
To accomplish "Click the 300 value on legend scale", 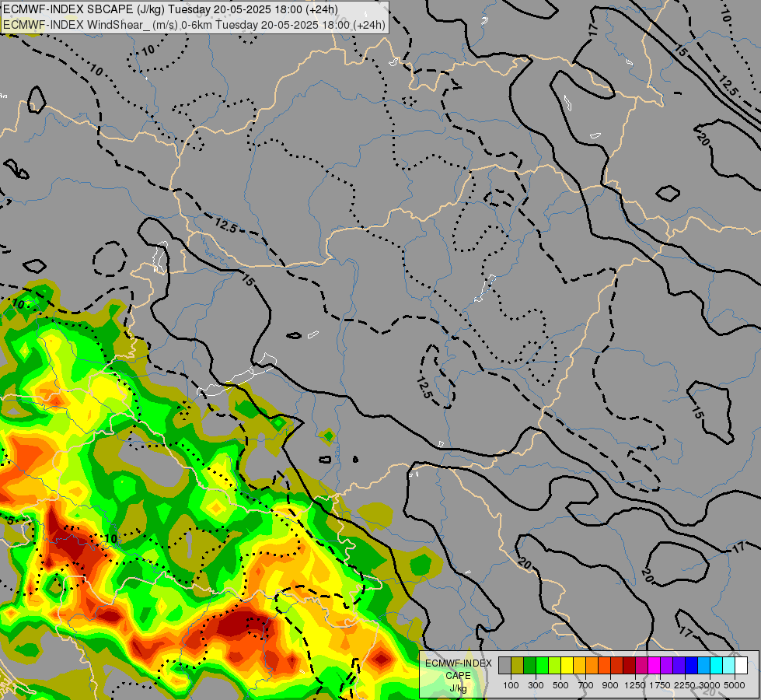I will click(x=536, y=685).
